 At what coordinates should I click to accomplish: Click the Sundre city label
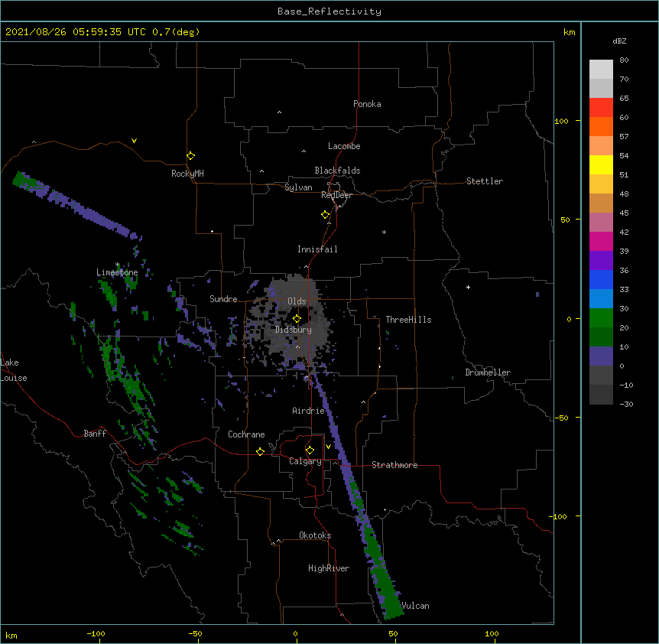223,299
